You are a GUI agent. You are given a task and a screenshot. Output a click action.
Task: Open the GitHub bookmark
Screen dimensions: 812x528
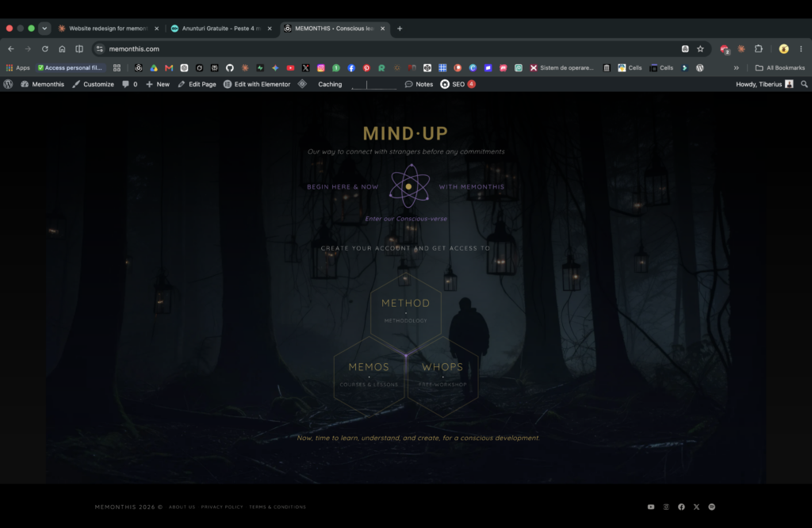(x=230, y=68)
